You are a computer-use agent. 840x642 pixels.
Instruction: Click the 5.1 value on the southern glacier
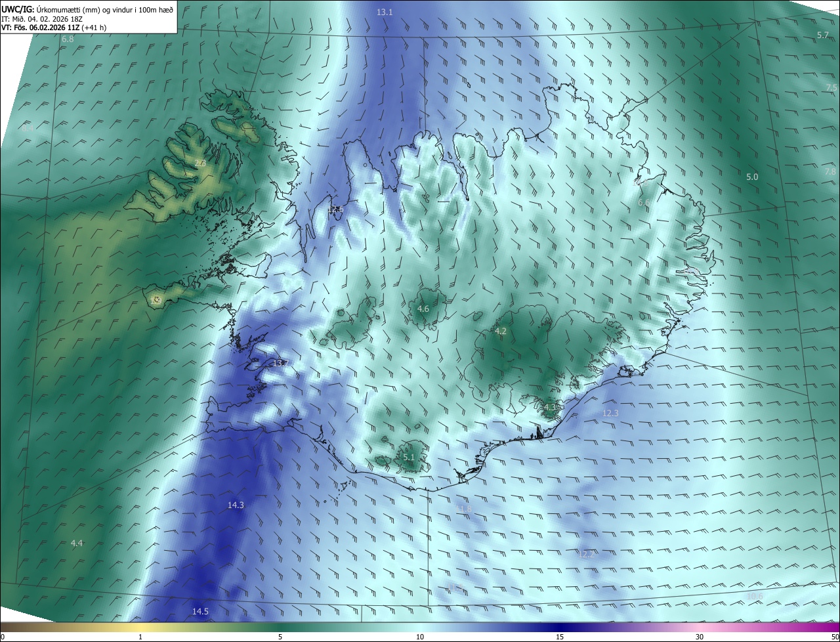409,458
